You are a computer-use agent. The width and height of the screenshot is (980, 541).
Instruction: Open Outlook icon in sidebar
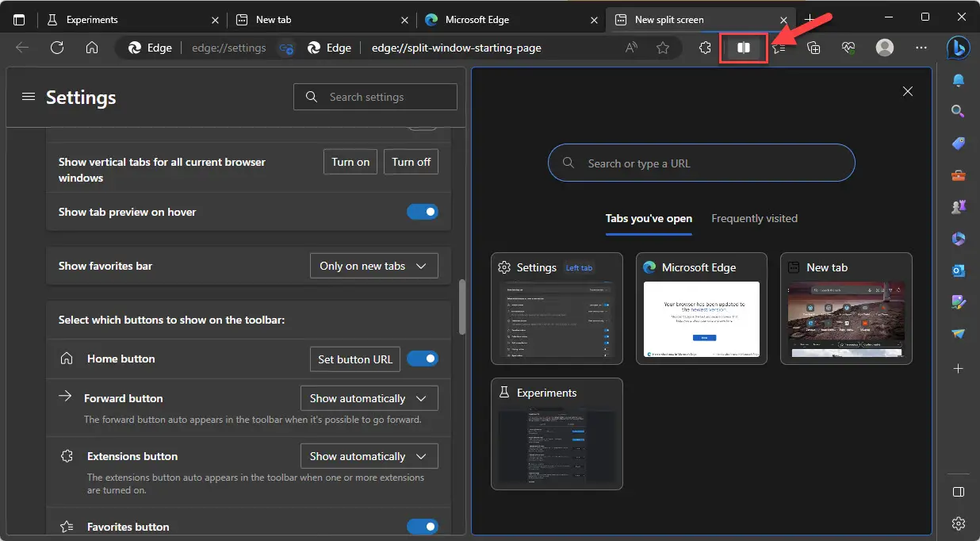959,270
